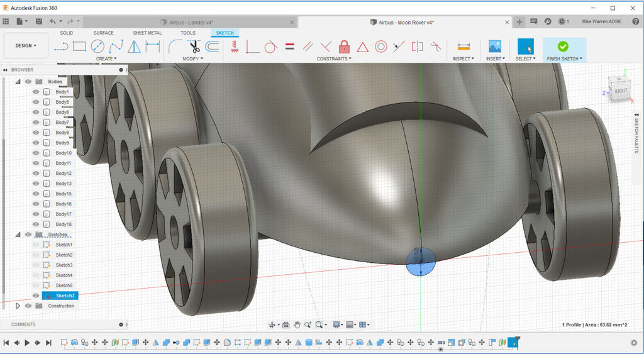
Task: Collapse the Bodies folder
Action: pos(18,82)
